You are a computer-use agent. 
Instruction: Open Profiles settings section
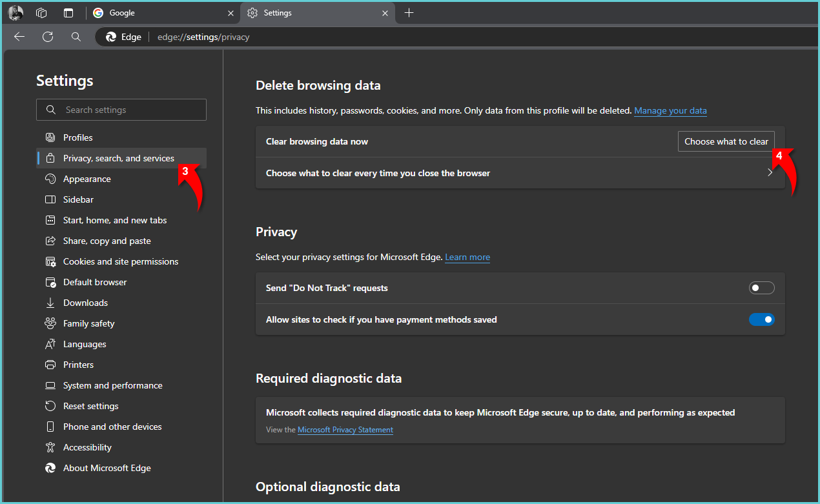[x=121, y=137]
